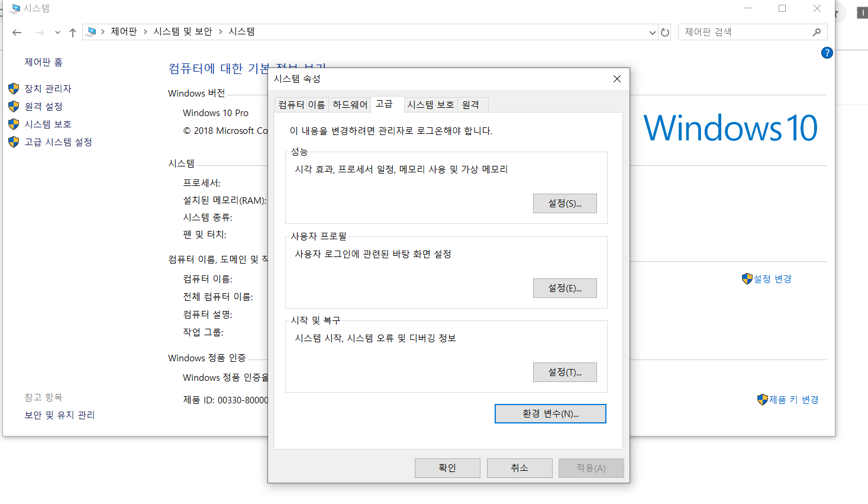Switch to dialog's 시스템 보호 tab

pyautogui.click(x=431, y=105)
